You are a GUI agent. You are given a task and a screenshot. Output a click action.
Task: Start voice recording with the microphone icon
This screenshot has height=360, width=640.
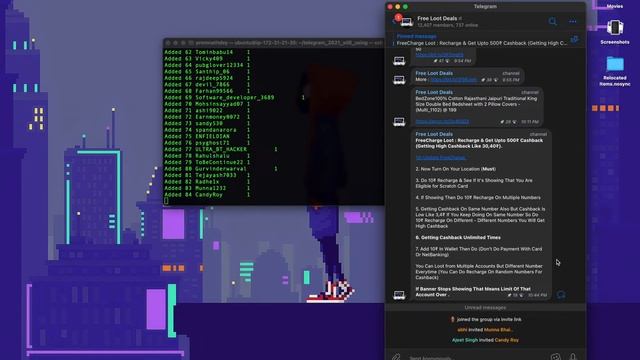(573, 357)
